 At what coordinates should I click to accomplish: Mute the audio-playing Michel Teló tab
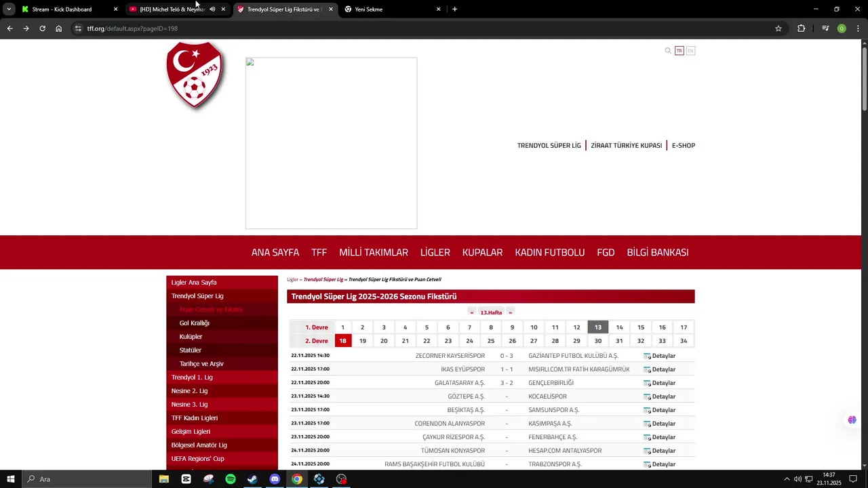coord(212,9)
